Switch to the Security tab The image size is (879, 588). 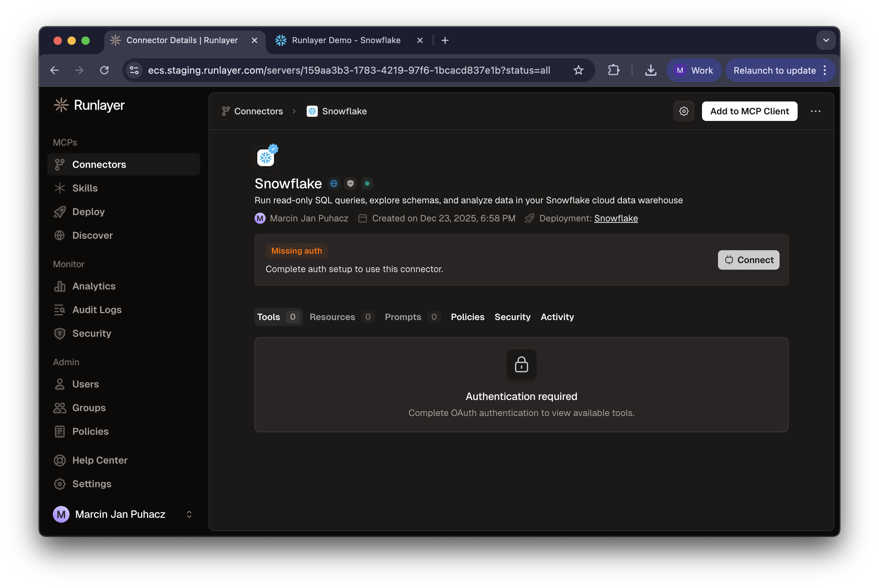point(513,317)
